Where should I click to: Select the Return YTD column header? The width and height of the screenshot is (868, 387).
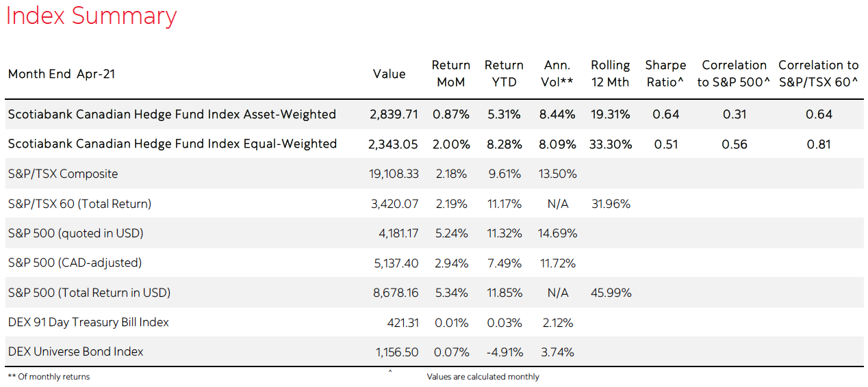(x=504, y=73)
